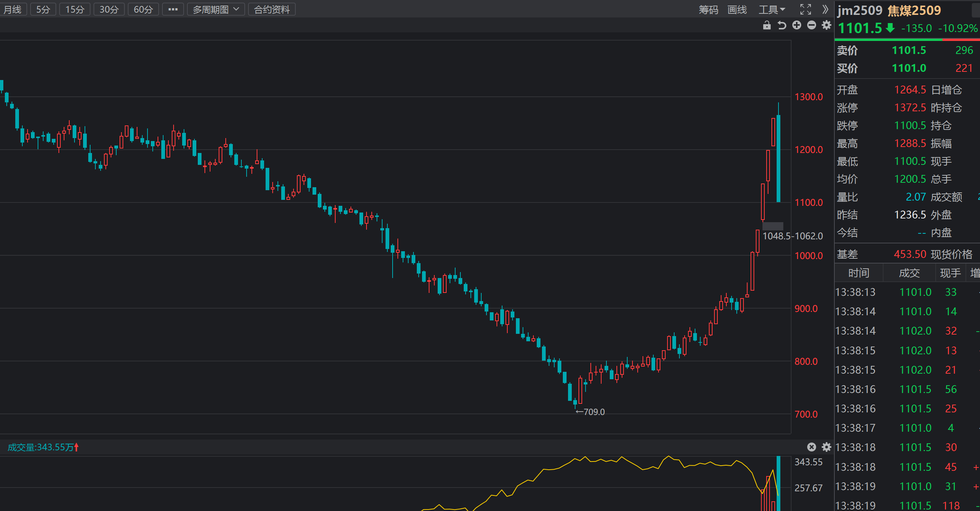980x511 pixels.
Task: Open 合约资料 contract info
Action: [x=272, y=10]
